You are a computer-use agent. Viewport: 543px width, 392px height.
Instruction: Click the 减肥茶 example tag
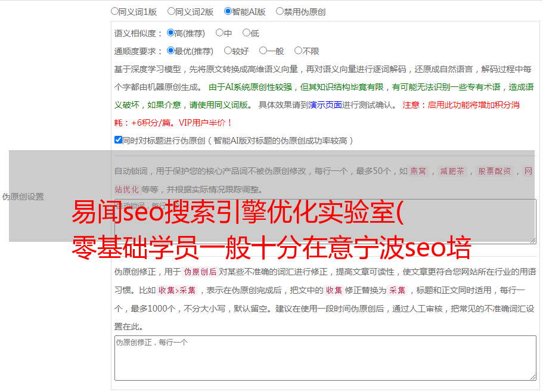coord(452,171)
